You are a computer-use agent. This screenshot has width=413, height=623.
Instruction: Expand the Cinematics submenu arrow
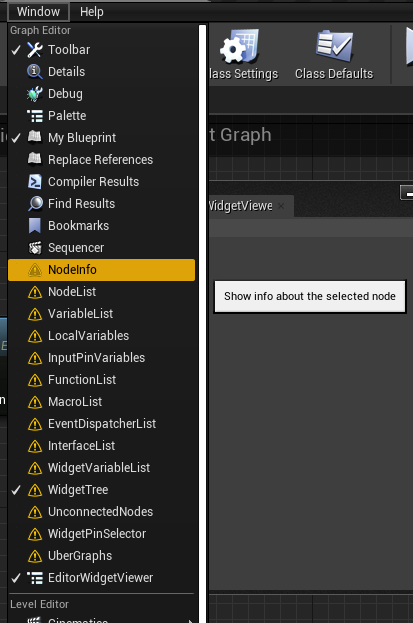click(x=191, y=621)
